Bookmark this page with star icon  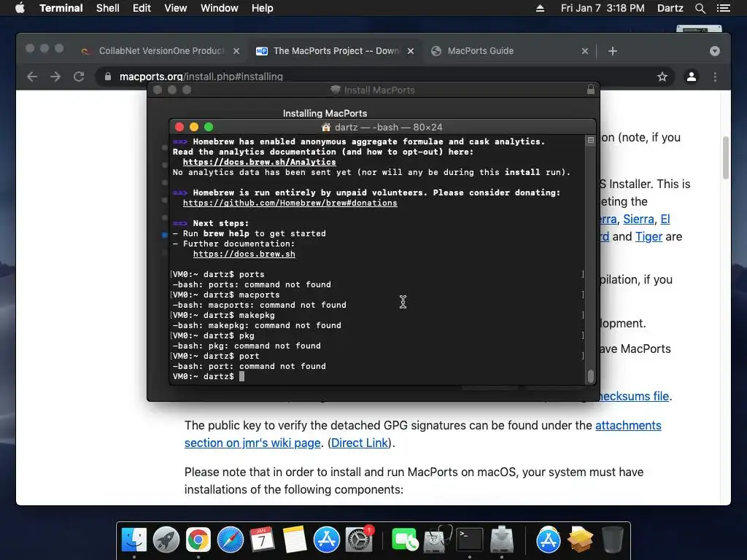point(662,77)
